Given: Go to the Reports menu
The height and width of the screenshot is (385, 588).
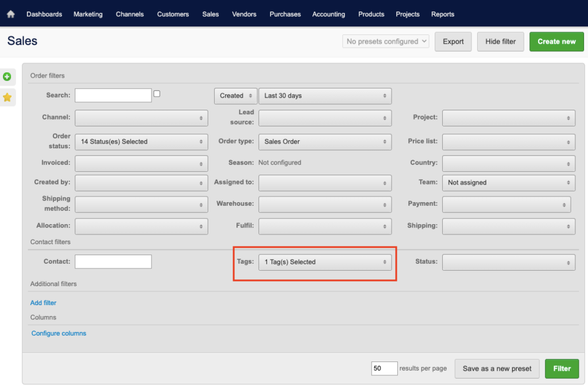Looking at the screenshot, I should tap(442, 14).
